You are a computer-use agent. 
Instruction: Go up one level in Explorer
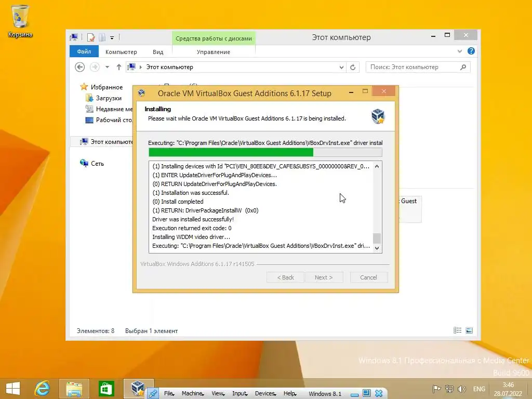(x=119, y=67)
